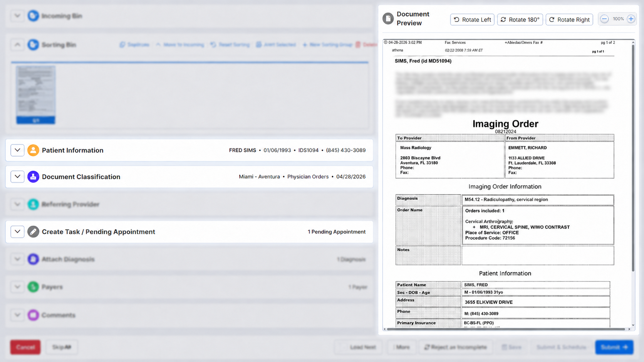Viewport: 644px width, 362px height.
Task: Click the Incoming Bin icon
Action: pyautogui.click(x=33, y=16)
